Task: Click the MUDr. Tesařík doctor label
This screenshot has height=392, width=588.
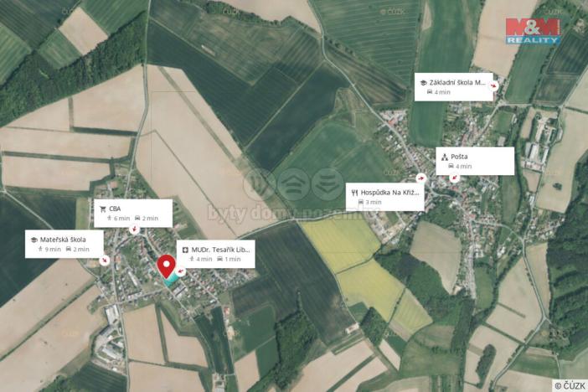Action: (x=215, y=254)
